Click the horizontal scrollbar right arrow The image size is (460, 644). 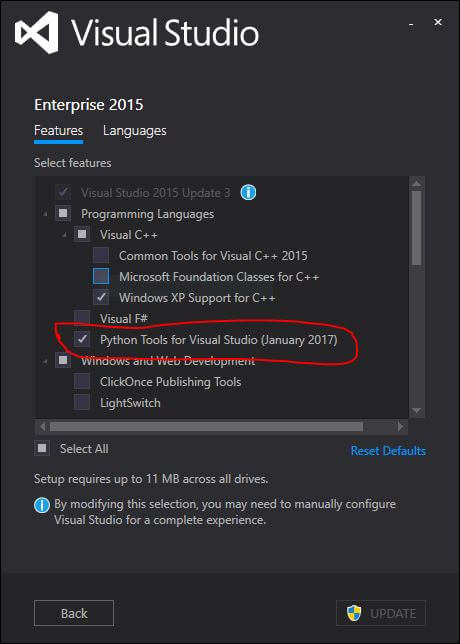point(400,427)
